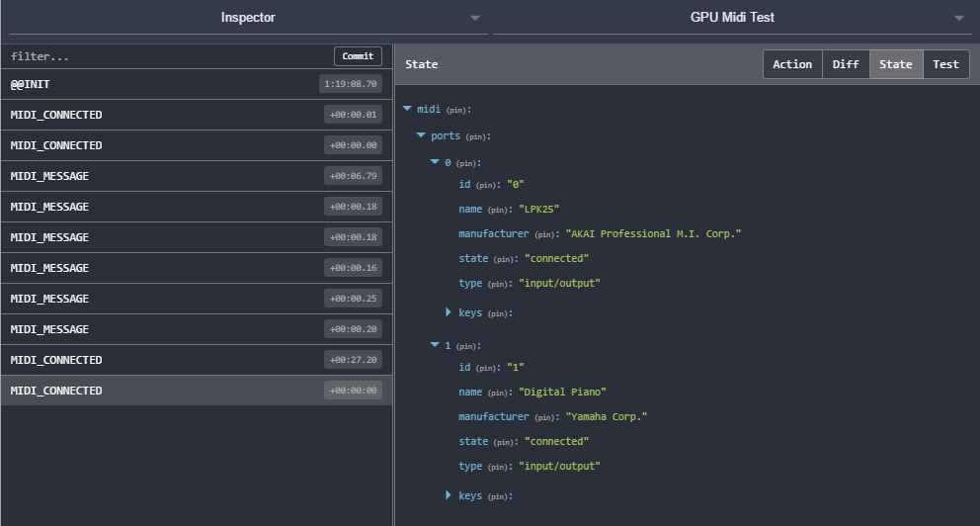This screenshot has height=526, width=980.
Task: Select MIDI_MESSAGE action at +00:00.25
Action: 197,299
